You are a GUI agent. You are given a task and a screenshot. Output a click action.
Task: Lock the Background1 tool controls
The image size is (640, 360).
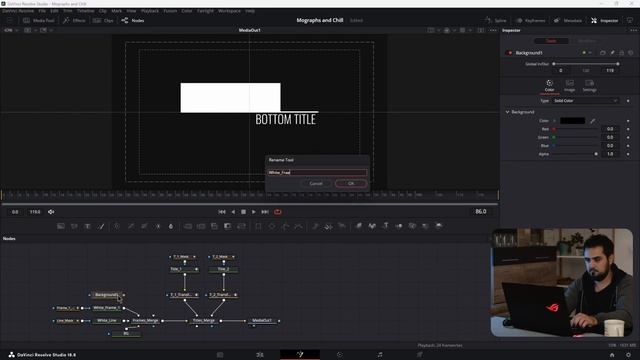point(622,53)
